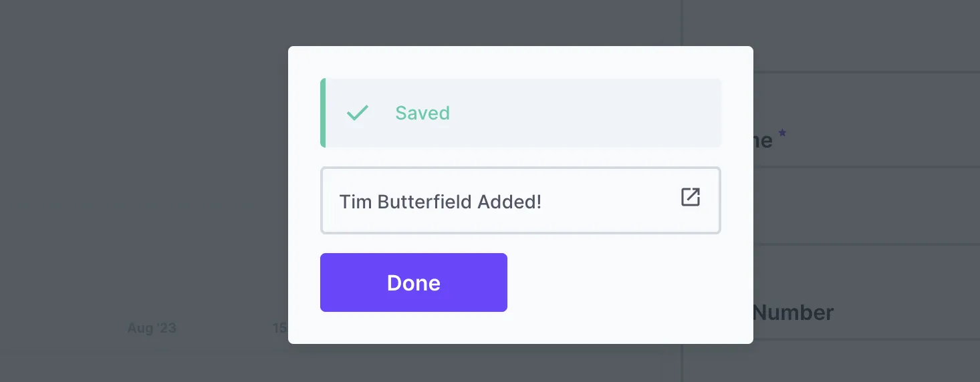Click the Done button
980x382 pixels.
click(413, 282)
